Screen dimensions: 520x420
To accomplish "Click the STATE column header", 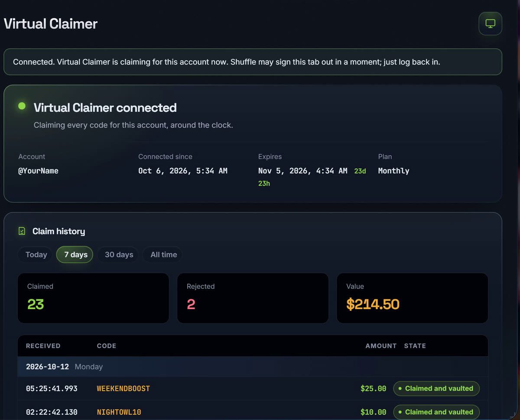I will pyautogui.click(x=415, y=346).
